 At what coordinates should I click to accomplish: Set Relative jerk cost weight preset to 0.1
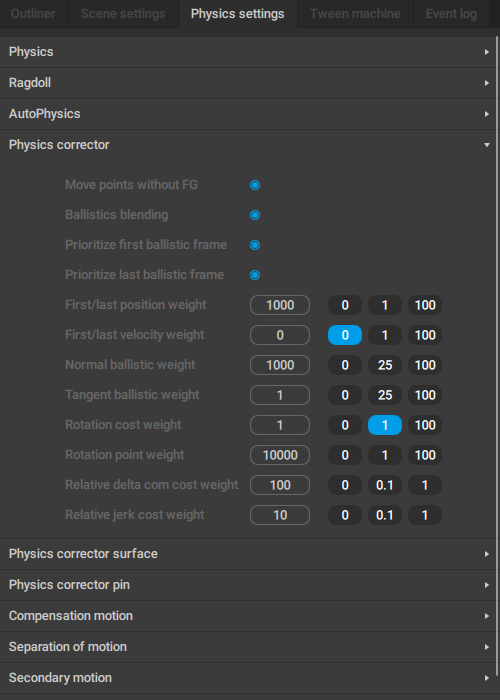385,515
